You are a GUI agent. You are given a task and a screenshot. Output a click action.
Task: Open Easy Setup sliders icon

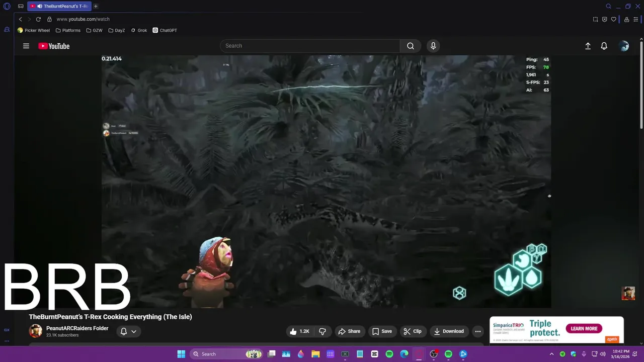(x=635, y=19)
